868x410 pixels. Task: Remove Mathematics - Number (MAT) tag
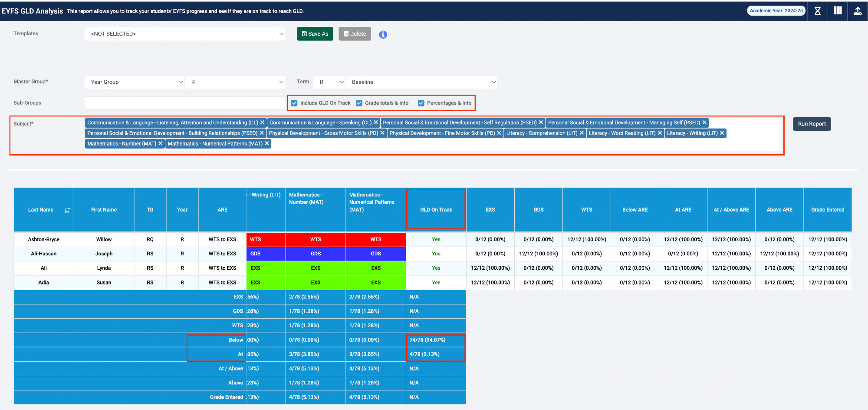pyautogui.click(x=160, y=143)
